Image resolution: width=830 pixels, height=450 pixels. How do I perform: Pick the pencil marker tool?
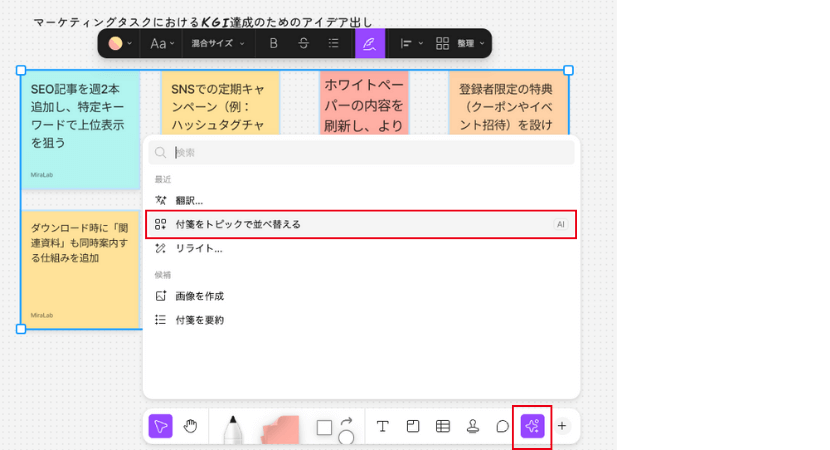[x=232, y=429]
